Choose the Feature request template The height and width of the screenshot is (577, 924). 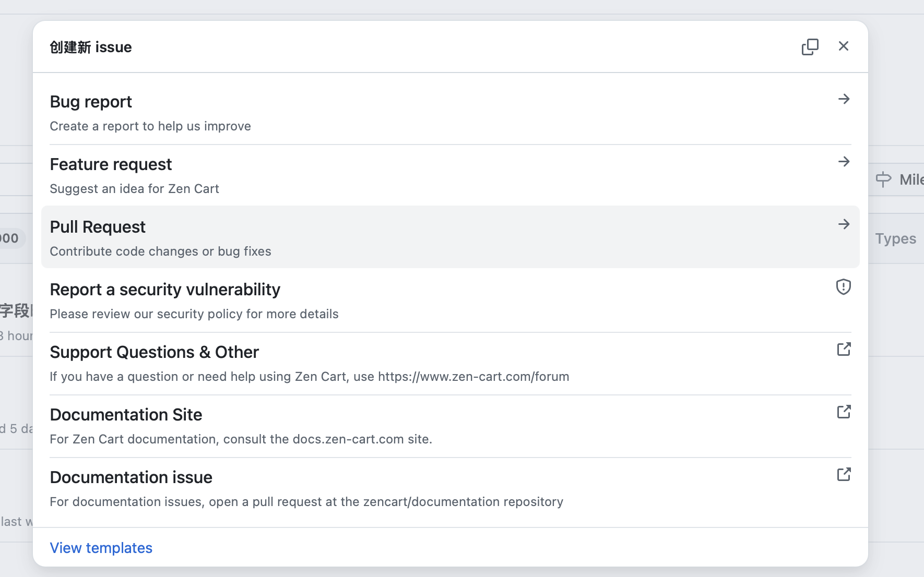pyautogui.click(x=450, y=175)
